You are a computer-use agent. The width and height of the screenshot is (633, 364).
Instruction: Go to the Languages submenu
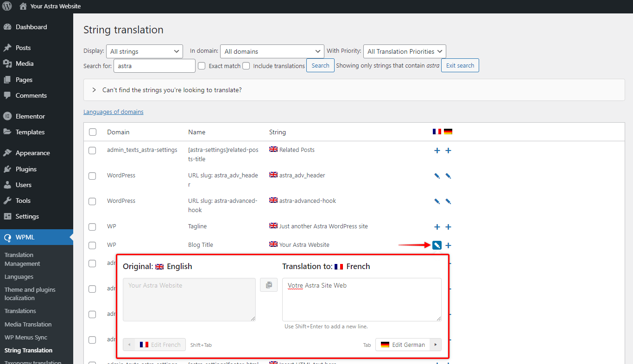coord(19,276)
